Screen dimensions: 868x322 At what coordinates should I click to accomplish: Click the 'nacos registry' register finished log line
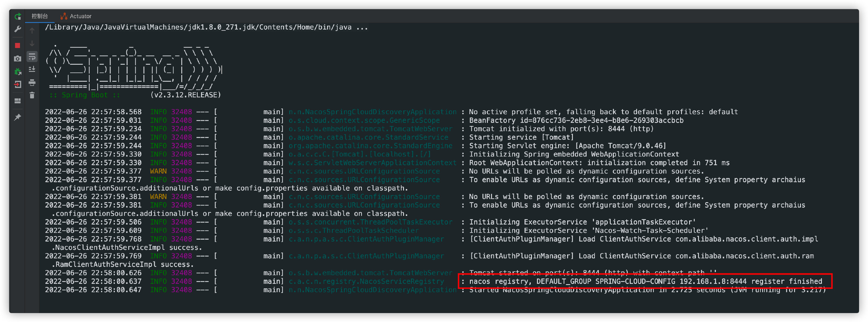(x=645, y=281)
